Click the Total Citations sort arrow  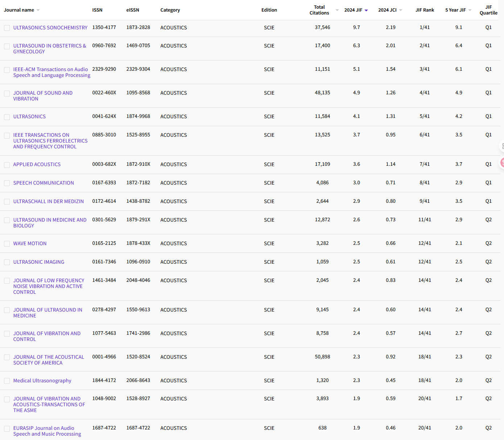[337, 10]
